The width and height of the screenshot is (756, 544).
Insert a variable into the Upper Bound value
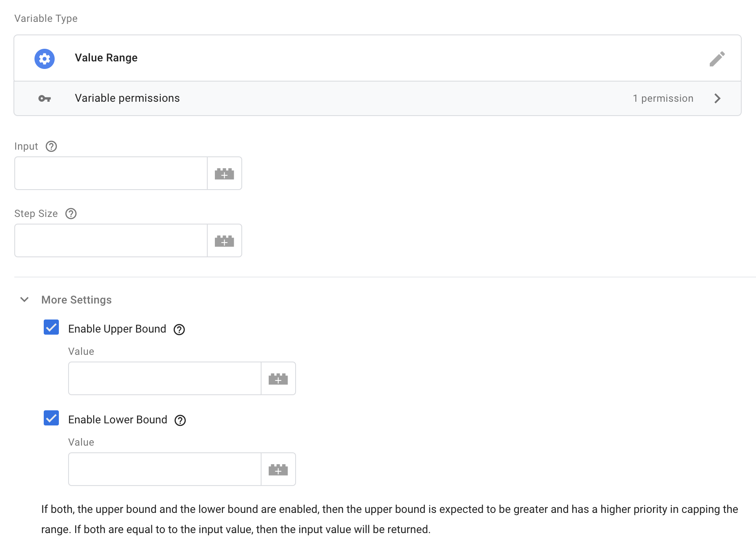click(278, 378)
